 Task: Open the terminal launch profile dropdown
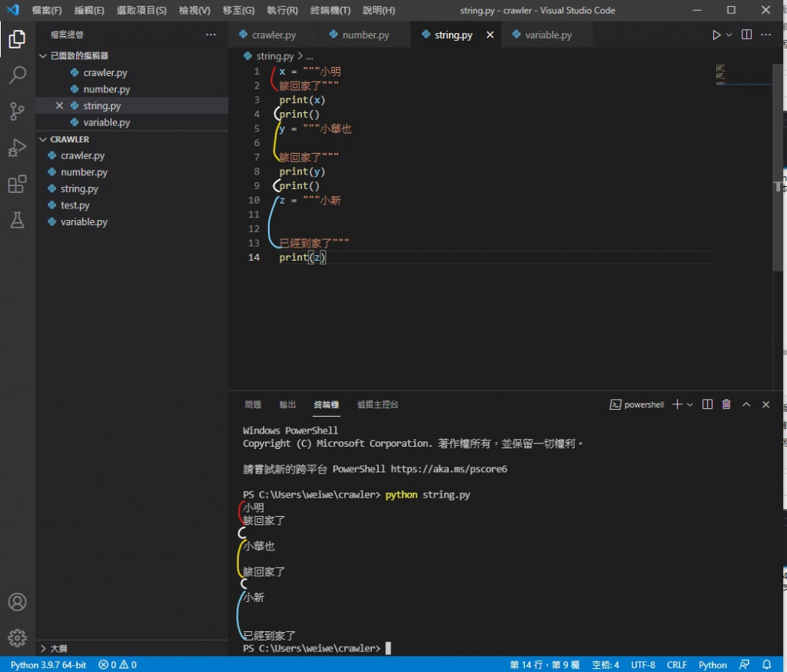(689, 404)
